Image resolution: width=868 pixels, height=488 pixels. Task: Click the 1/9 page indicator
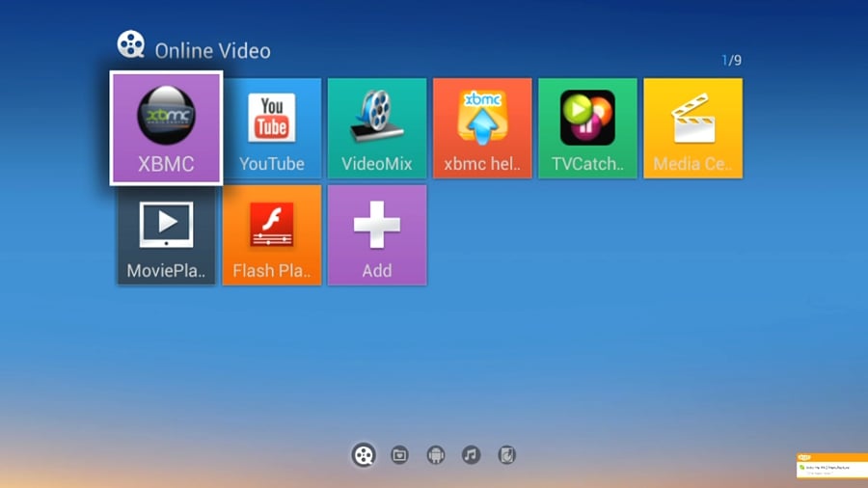(x=731, y=60)
